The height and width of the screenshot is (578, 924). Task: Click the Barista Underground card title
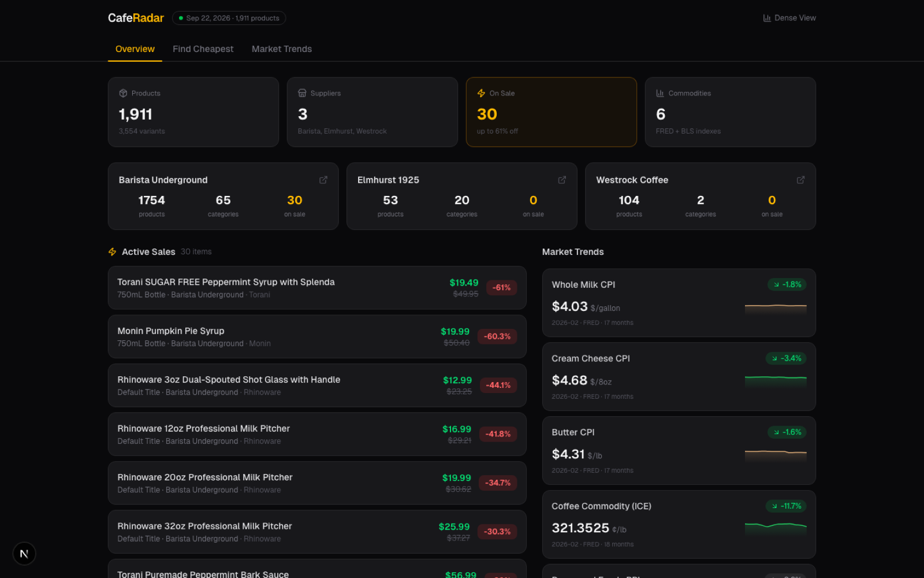coord(163,180)
